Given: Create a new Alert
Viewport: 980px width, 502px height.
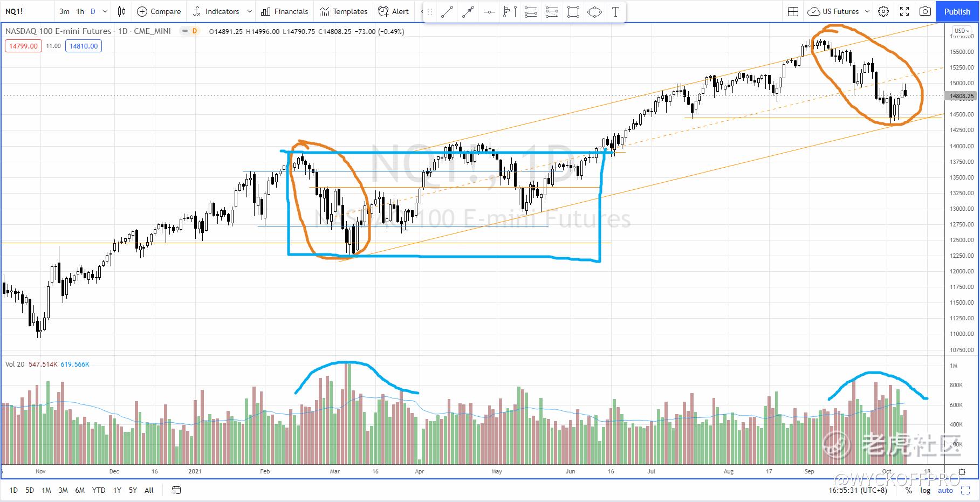Looking at the screenshot, I should [394, 11].
